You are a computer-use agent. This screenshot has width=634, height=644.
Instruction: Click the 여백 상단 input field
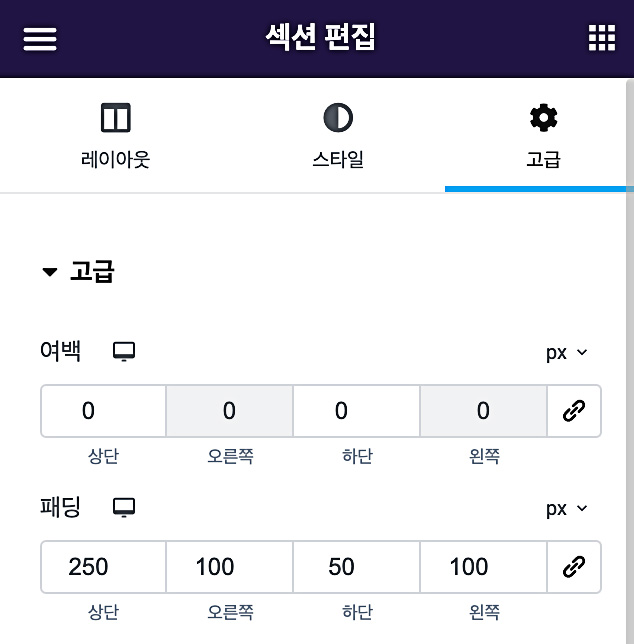(x=103, y=411)
